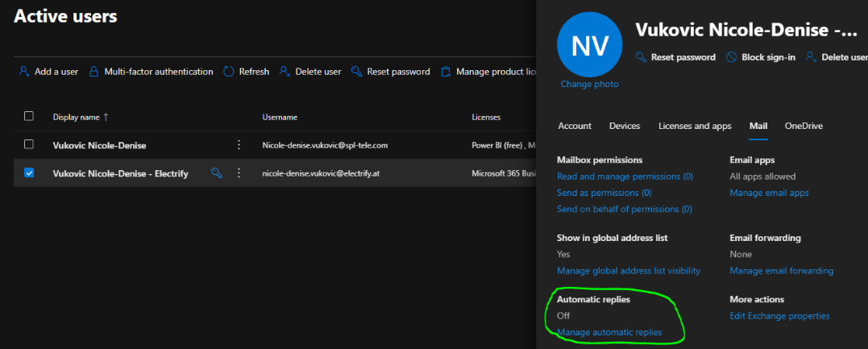Image resolution: width=868 pixels, height=349 pixels.
Task: Open three-dot menu for spl-tele user
Action: point(239,144)
